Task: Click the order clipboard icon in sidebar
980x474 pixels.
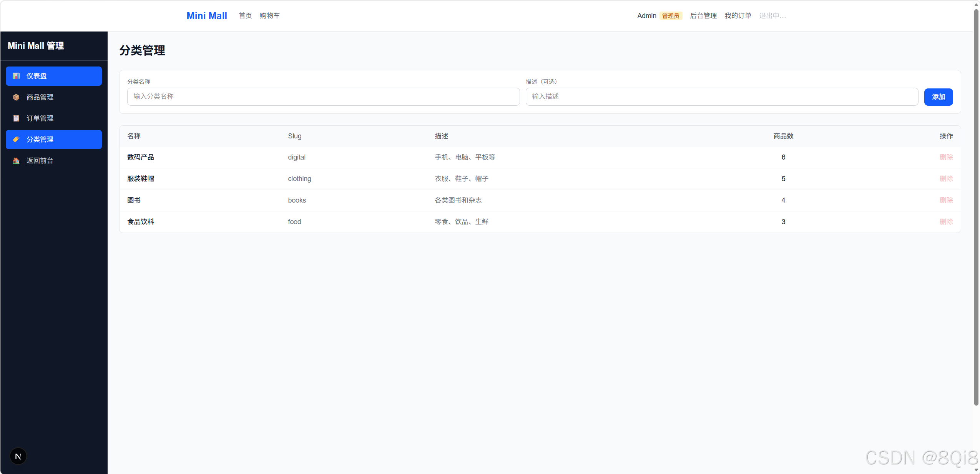Action: [x=16, y=118]
